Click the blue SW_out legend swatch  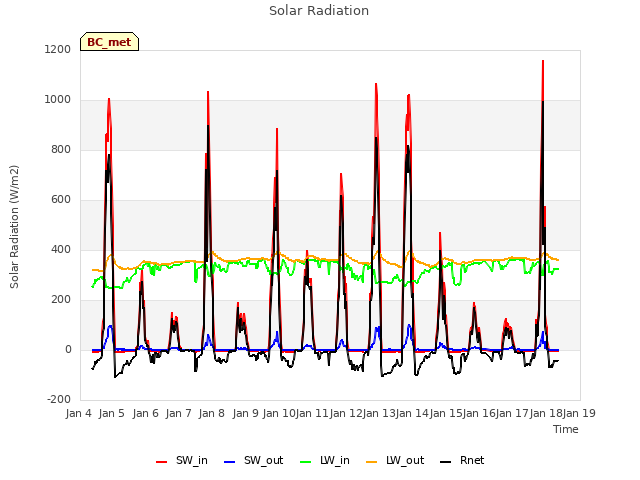[x=230, y=462]
